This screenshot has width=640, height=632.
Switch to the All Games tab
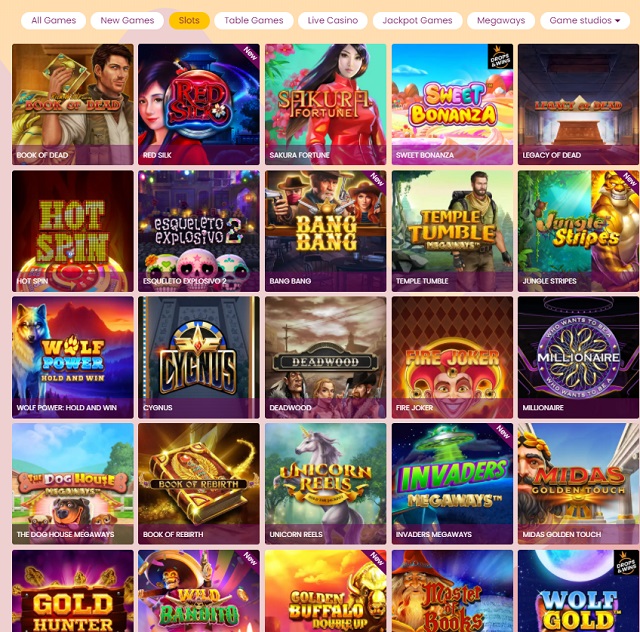point(53,20)
